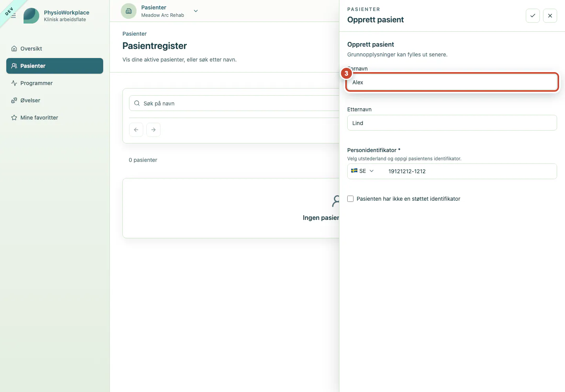This screenshot has height=392, width=565.
Task: Click the search magnifier icon
Action: (137, 103)
